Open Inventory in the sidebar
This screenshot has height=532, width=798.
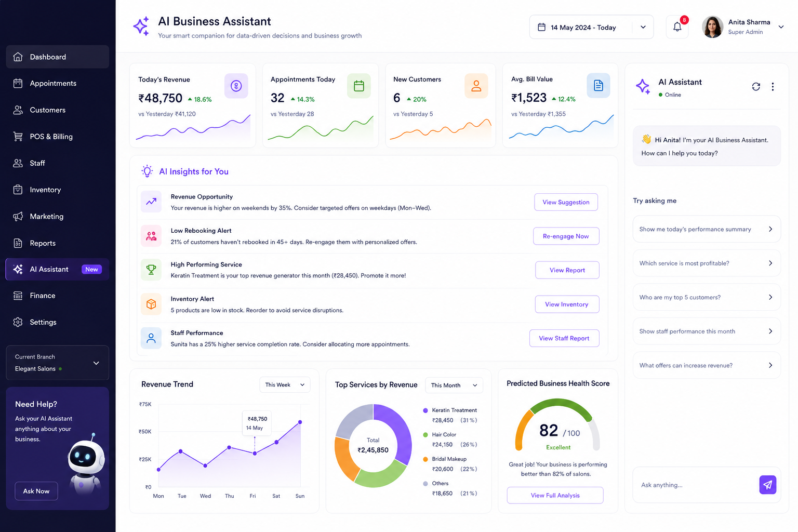point(57,190)
